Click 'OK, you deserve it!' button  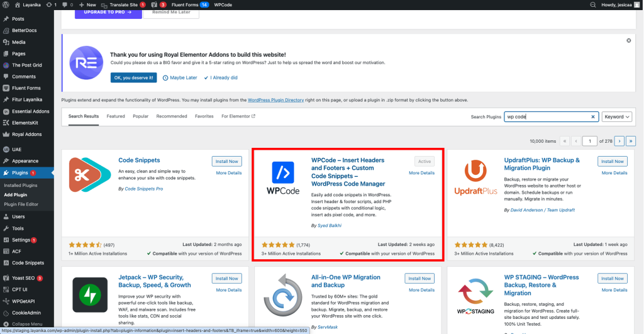click(x=134, y=78)
